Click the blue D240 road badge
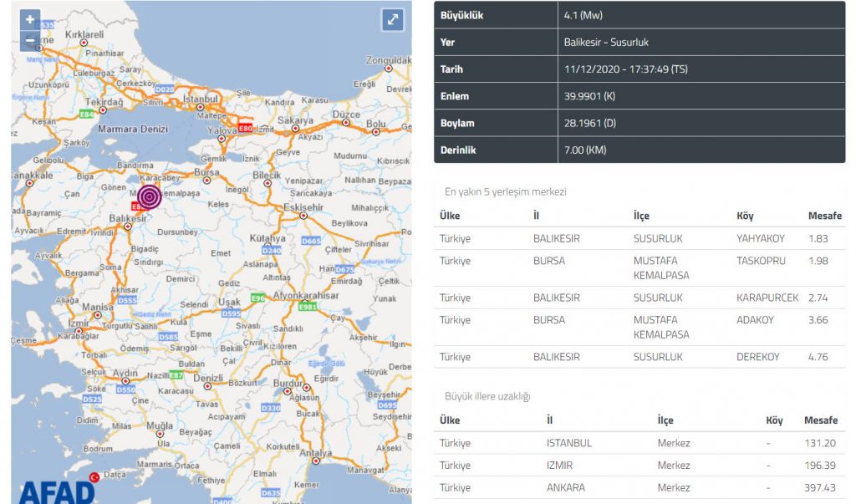Screen dimensions: 856x504 [x=272, y=251]
